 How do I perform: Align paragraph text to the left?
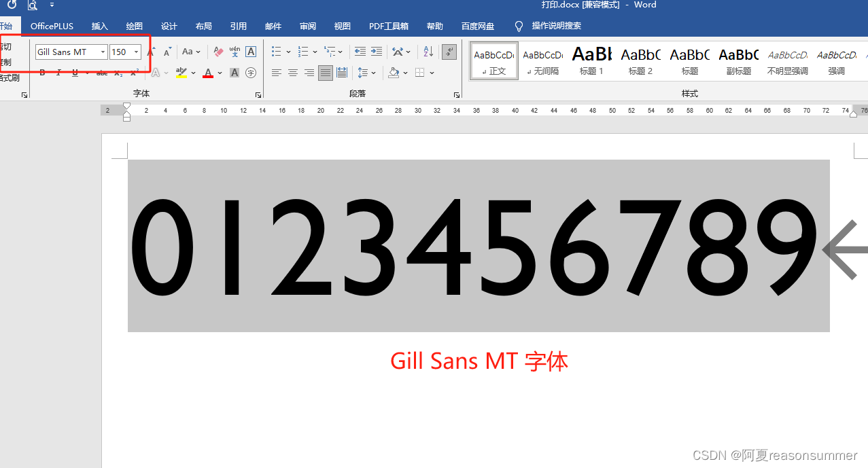click(277, 73)
